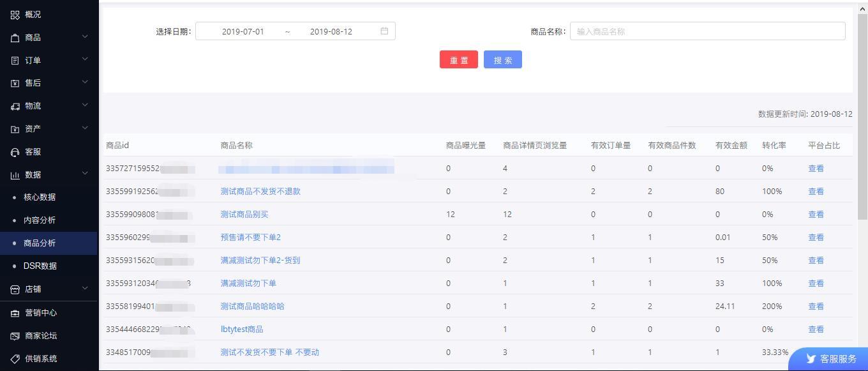Click the 概况 overview grid icon
Screen dimensions: 868x371
(x=15, y=15)
